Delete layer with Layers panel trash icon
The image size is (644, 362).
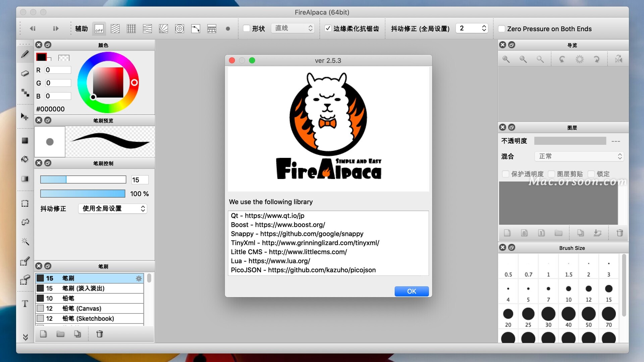[620, 233]
